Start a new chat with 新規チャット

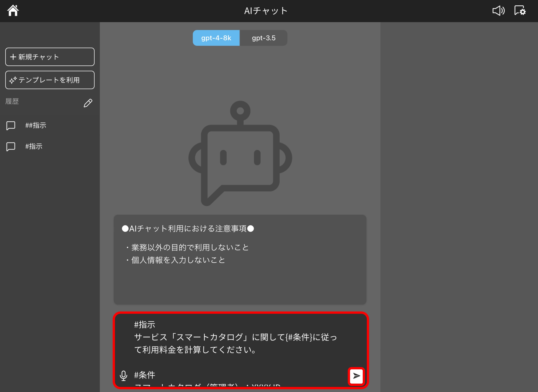click(50, 57)
